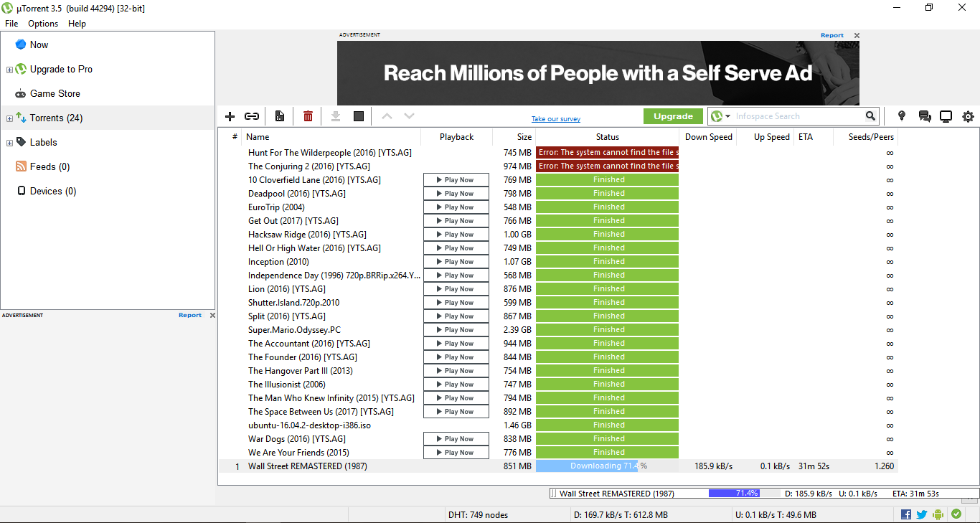Click green network OK check icon
Image resolution: width=980 pixels, height=523 pixels.
[x=956, y=514]
